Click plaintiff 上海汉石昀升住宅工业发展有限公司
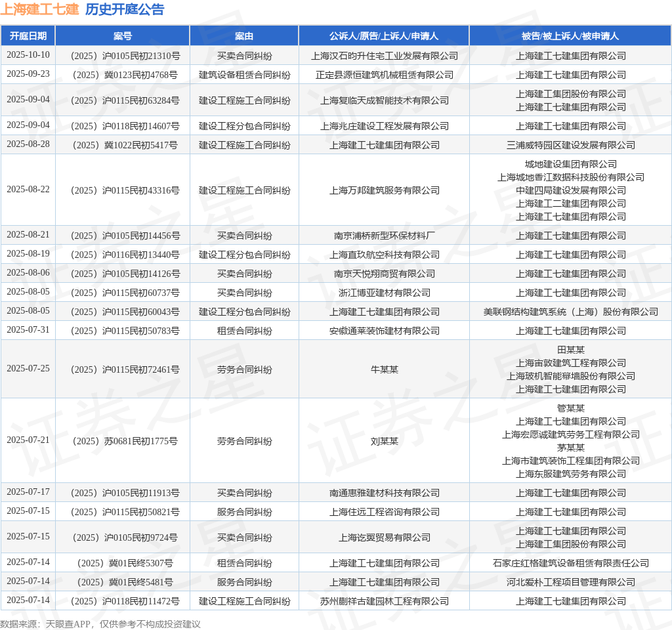 pos(384,56)
